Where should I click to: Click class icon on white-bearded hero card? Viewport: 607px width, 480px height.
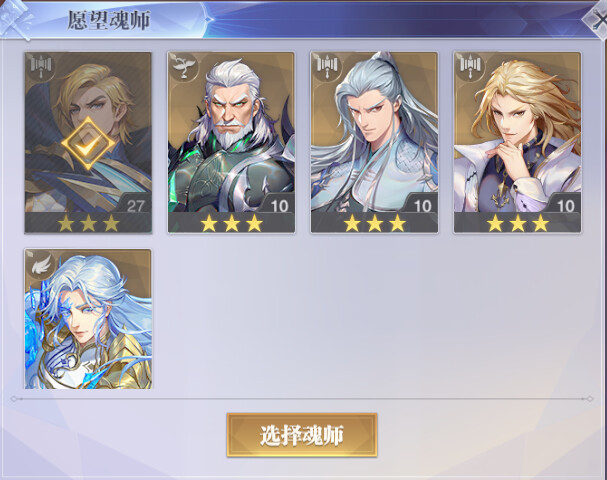click(x=183, y=66)
